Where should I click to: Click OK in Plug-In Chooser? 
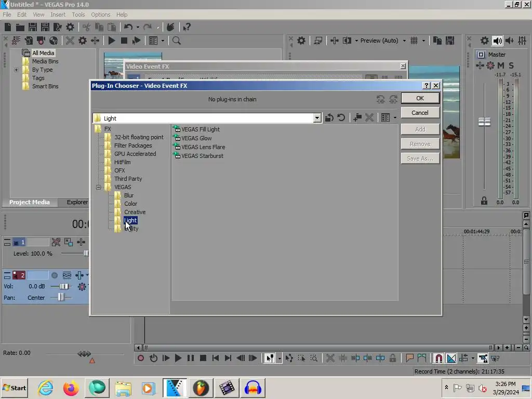(420, 98)
